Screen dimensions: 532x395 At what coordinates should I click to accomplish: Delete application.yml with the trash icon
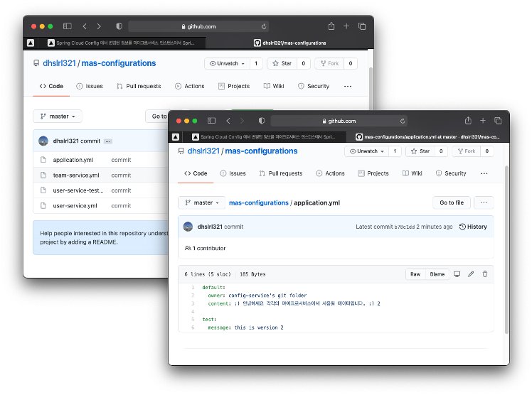[485, 274]
